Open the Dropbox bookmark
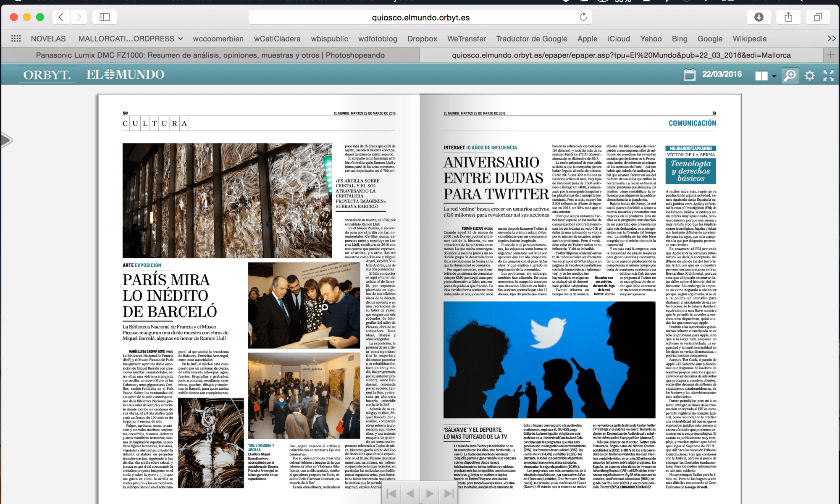Screen dimensions: 840x504 click(x=422, y=39)
